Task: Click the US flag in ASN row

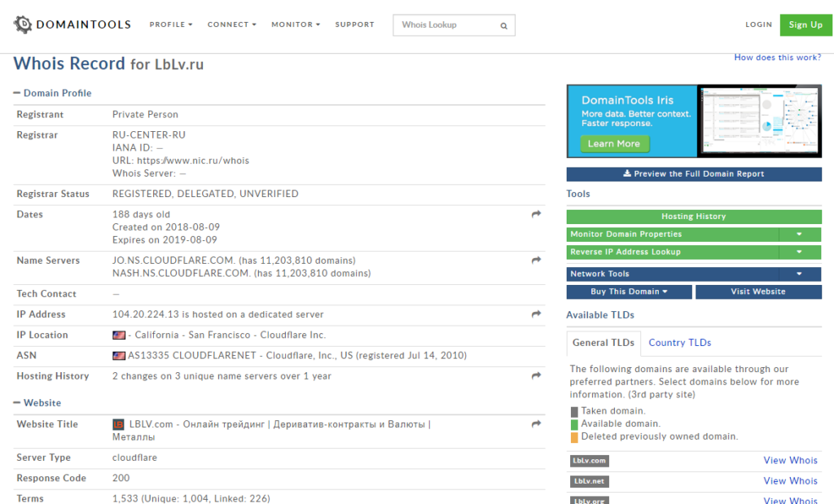Action: tap(119, 356)
